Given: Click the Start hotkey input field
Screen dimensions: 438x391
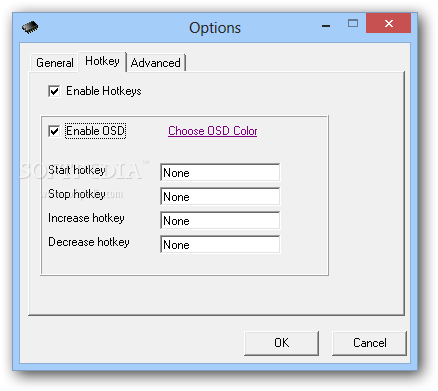Looking at the screenshot, I should click(x=220, y=172).
